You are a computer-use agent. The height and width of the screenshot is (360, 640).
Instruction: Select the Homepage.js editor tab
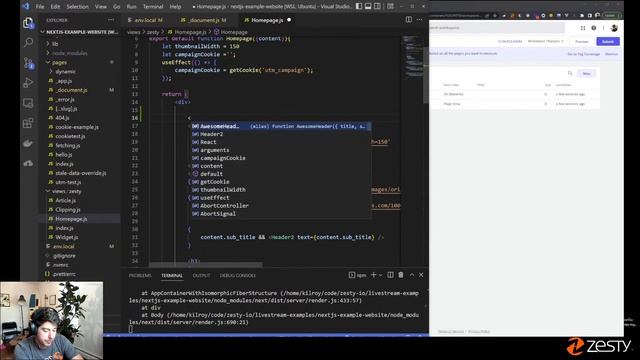point(267,20)
